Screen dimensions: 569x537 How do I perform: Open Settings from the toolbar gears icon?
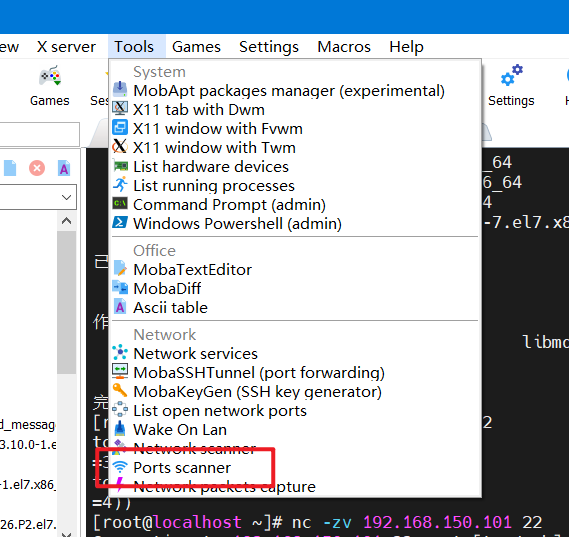click(511, 86)
